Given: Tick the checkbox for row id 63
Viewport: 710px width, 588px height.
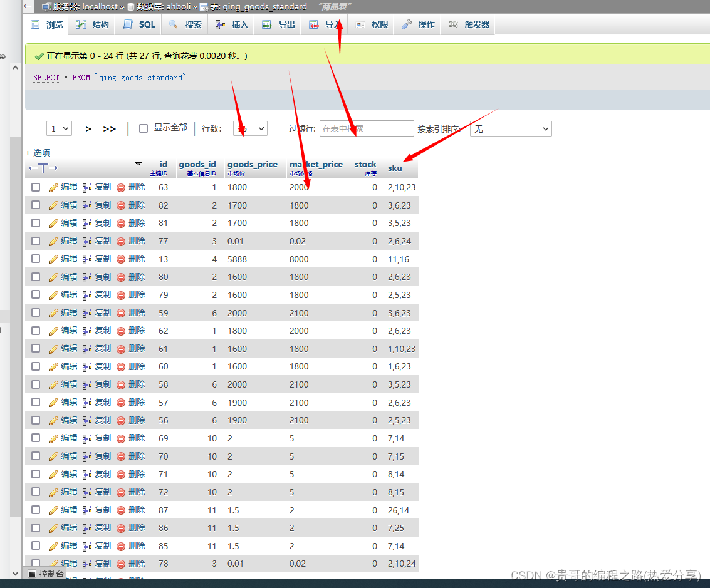Looking at the screenshot, I should [x=36, y=187].
